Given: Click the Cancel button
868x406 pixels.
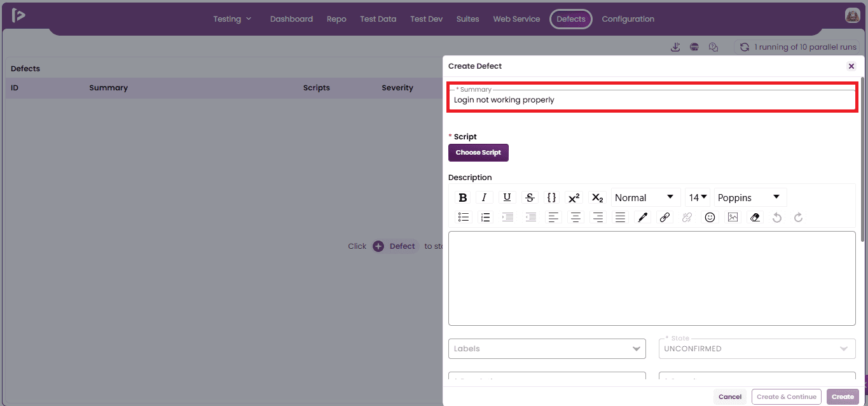Looking at the screenshot, I should coord(730,397).
